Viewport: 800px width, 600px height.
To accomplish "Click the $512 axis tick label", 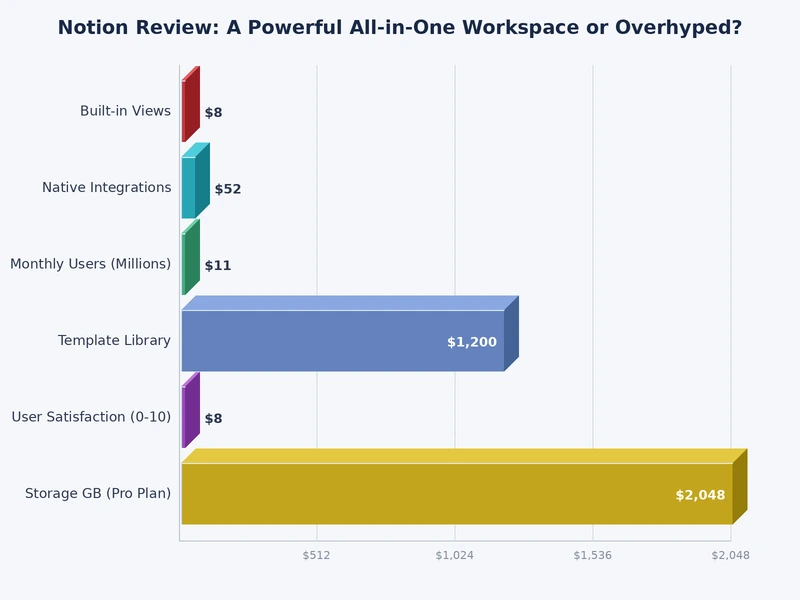I will tap(316, 556).
